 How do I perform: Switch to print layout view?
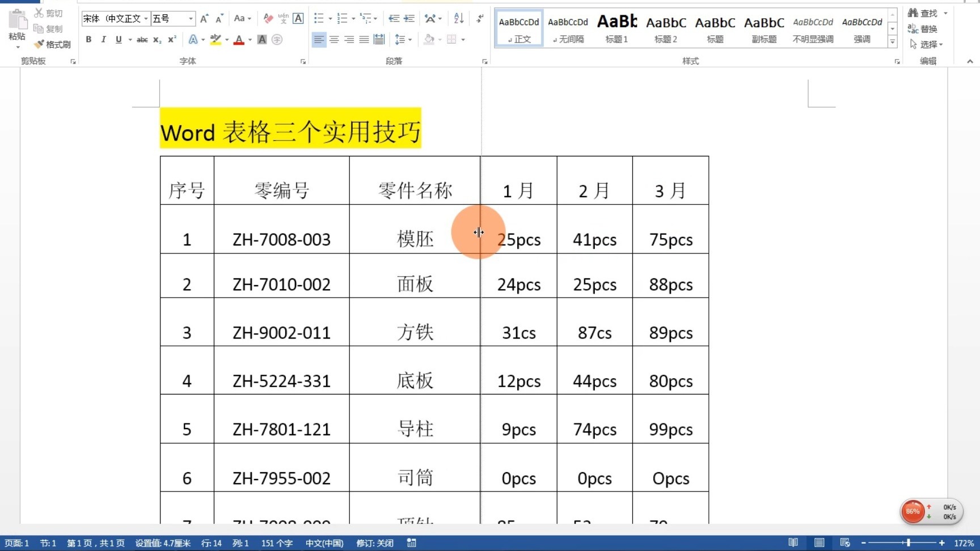pyautogui.click(x=820, y=543)
